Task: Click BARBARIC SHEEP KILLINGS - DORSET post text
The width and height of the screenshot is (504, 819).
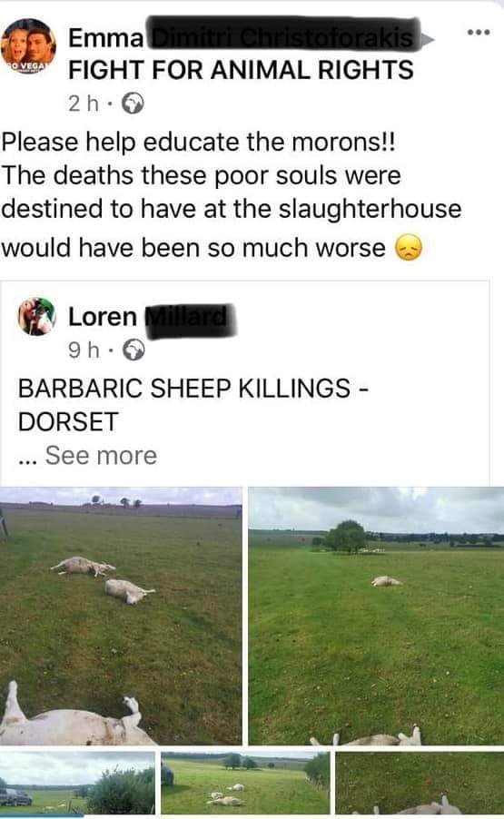Action: coord(193,404)
